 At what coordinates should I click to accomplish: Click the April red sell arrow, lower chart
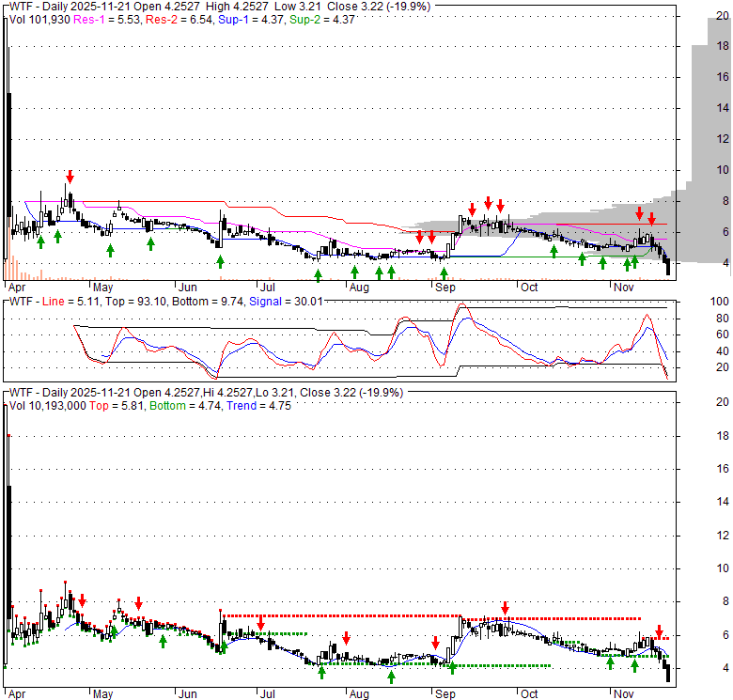tap(83, 600)
